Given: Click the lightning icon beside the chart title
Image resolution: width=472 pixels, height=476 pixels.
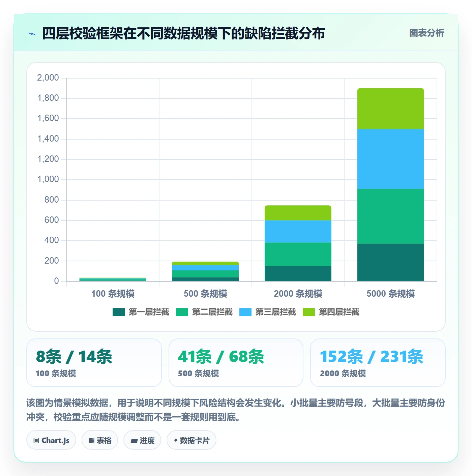Looking at the screenshot, I should [x=32, y=34].
